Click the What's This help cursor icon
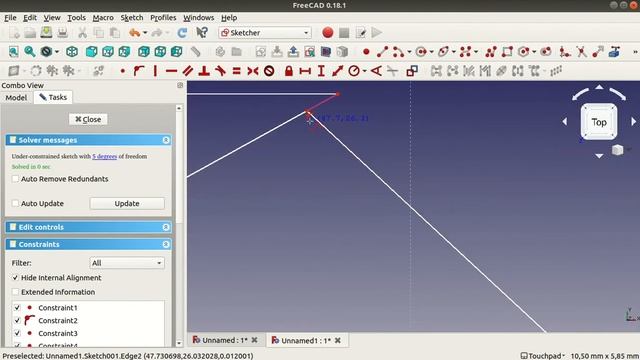 point(202,33)
